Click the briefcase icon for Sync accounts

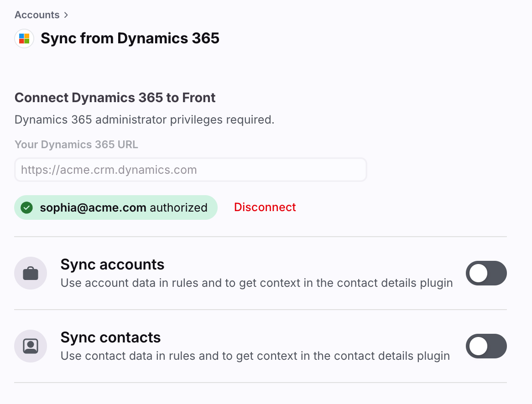tap(31, 273)
